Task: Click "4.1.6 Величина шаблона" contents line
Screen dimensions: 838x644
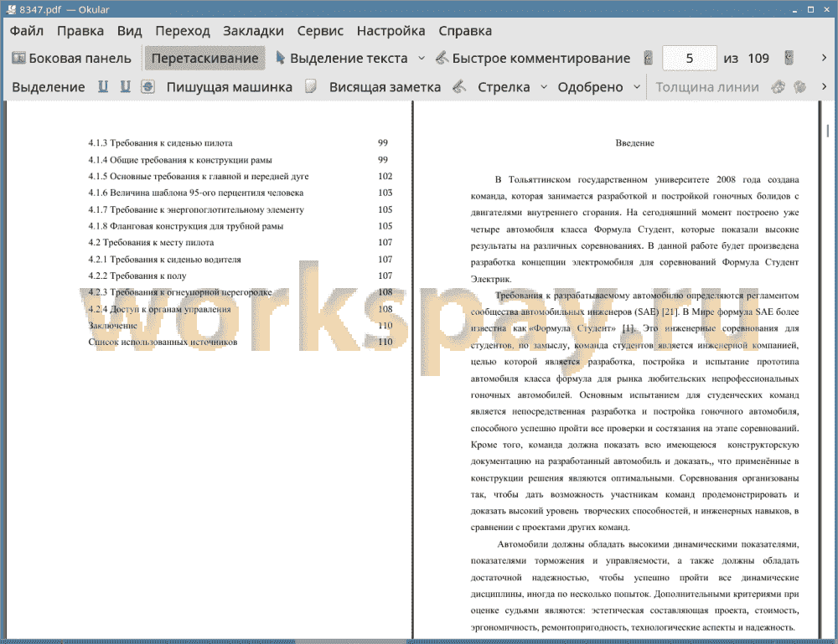Action: point(195,193)
